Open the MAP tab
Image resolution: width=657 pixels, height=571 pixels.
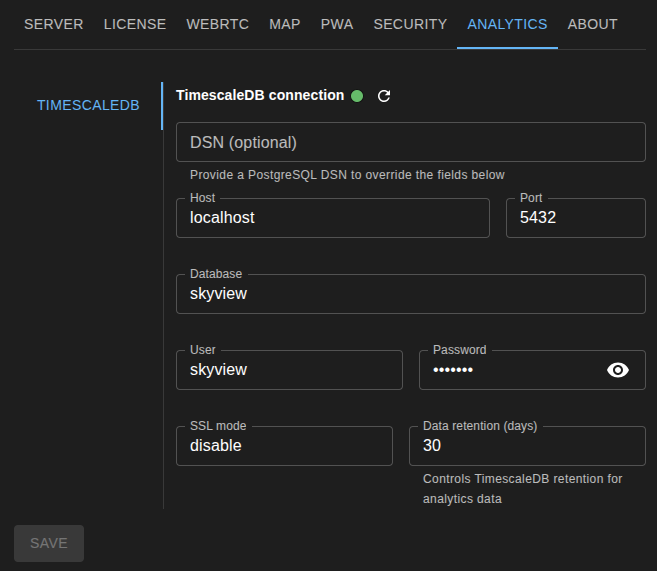[285, 24]
